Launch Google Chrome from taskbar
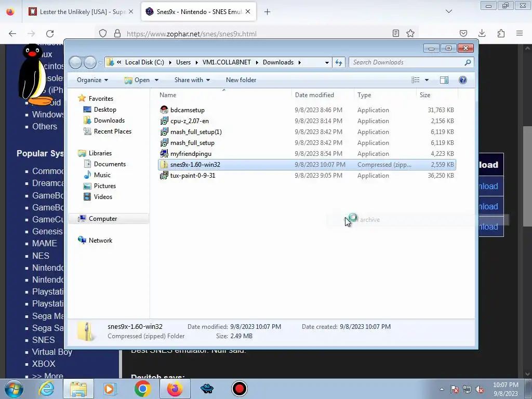This screenshot has width=532, height=399. pyautogui.click(x=142, y=389)
